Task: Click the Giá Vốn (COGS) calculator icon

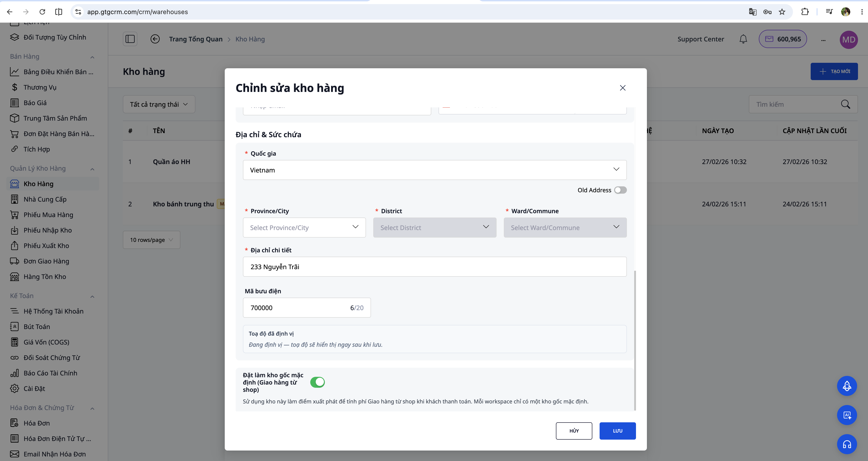Action: (x=15, y=342)
